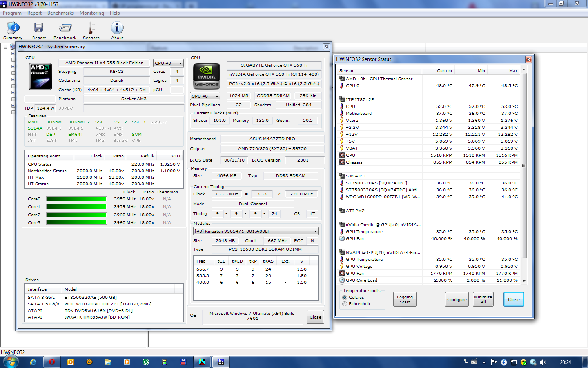This screenshot has width=588, height=368.
Task: Select the Fahrenheit temperature unit
Action: tap(345, 304)
